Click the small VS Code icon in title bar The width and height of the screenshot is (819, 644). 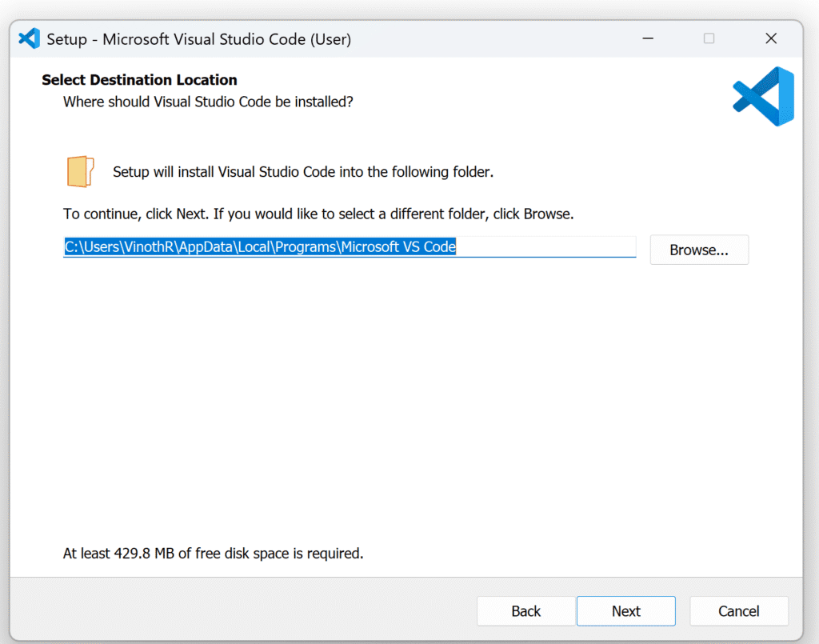30,38
